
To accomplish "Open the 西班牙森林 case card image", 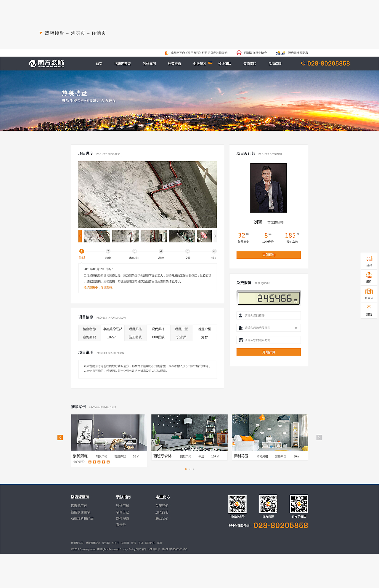I will 189,433.
